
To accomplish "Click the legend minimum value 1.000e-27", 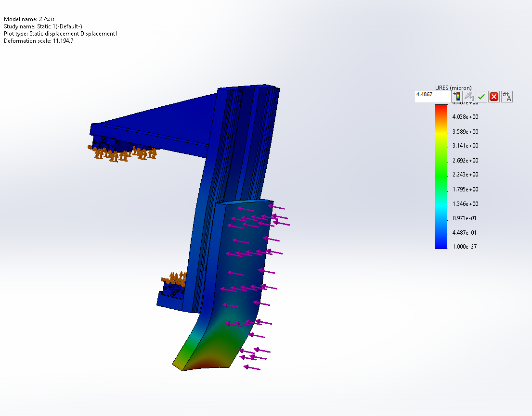I will tap(465, 247).
